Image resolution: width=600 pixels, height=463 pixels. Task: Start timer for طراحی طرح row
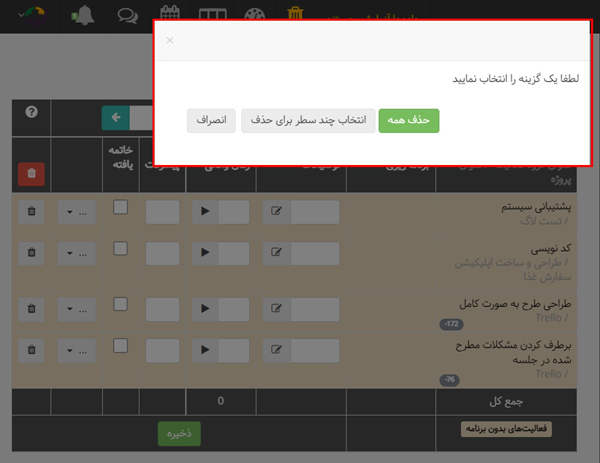click(x=205, y=309)
